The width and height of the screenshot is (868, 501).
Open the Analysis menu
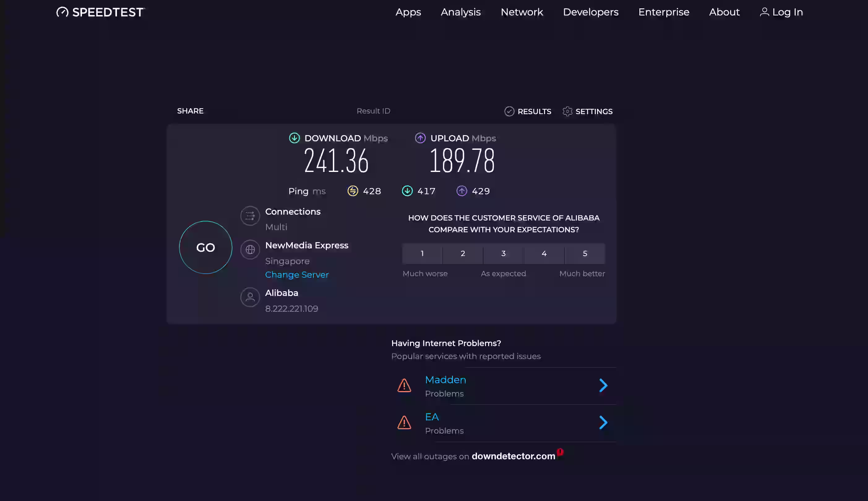(x=461, y=12)
